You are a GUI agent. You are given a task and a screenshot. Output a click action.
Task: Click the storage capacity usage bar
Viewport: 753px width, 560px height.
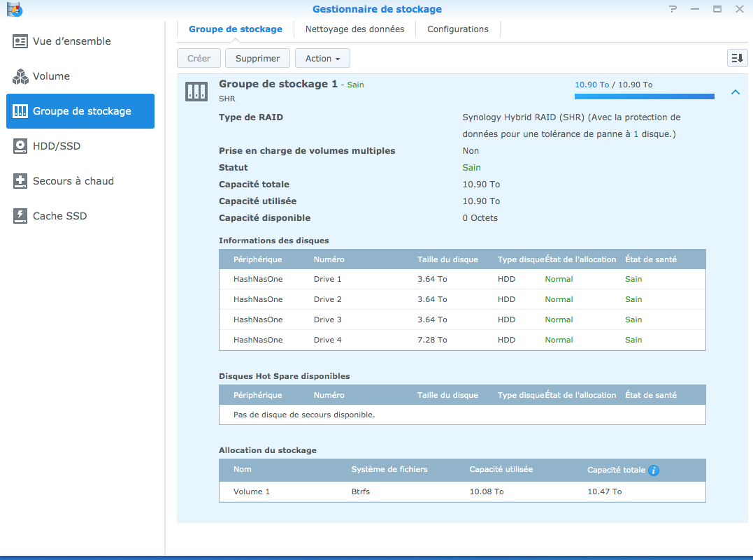tap(644, 96)
